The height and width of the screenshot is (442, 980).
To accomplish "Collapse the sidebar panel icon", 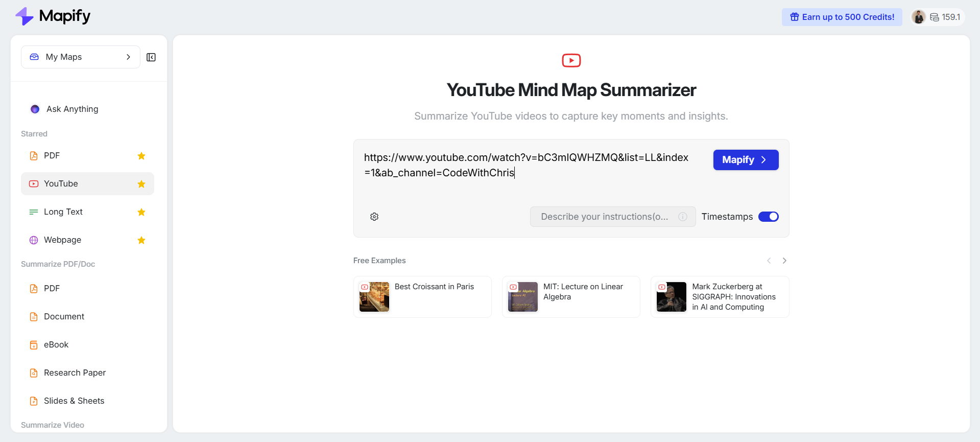I will 151,57.
